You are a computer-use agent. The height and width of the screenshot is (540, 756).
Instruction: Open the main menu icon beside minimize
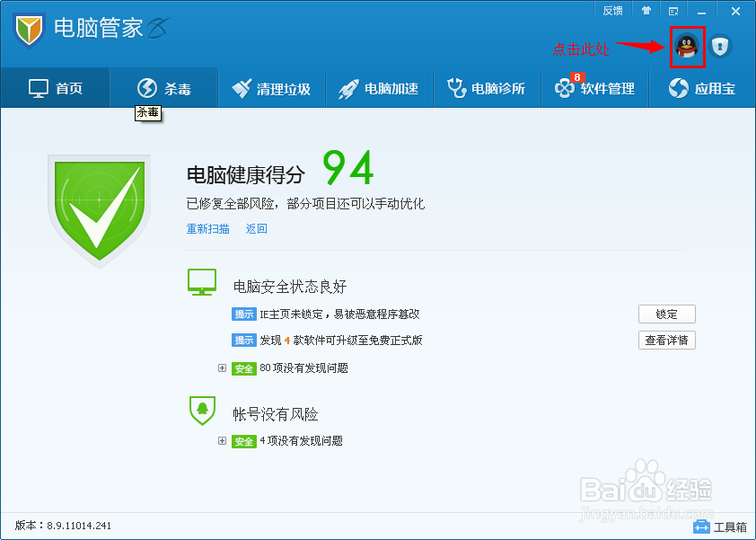pos(673,11)
